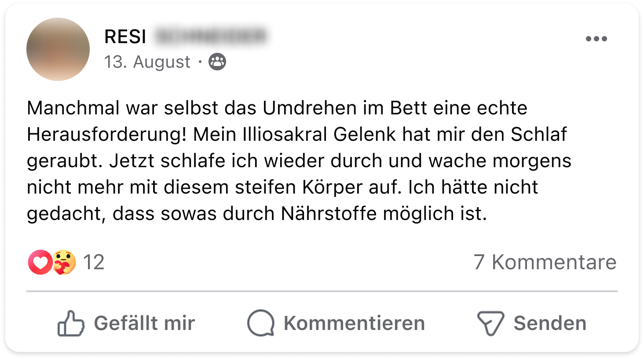Image resolution: width=644 pixels, height=359 pixels.
Task: Click the post text starting with Manchmal
Action: [x=277, y=108]
